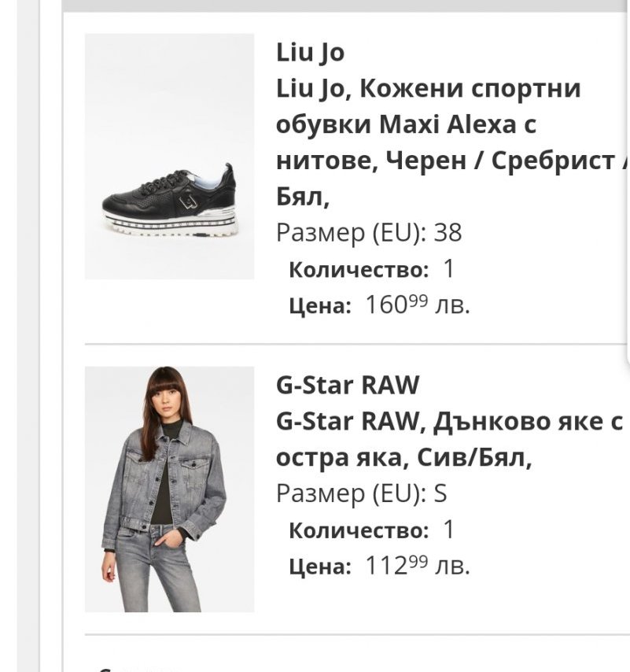Click the quantity value of the Liu Jo sneakers

click(448, 269)
